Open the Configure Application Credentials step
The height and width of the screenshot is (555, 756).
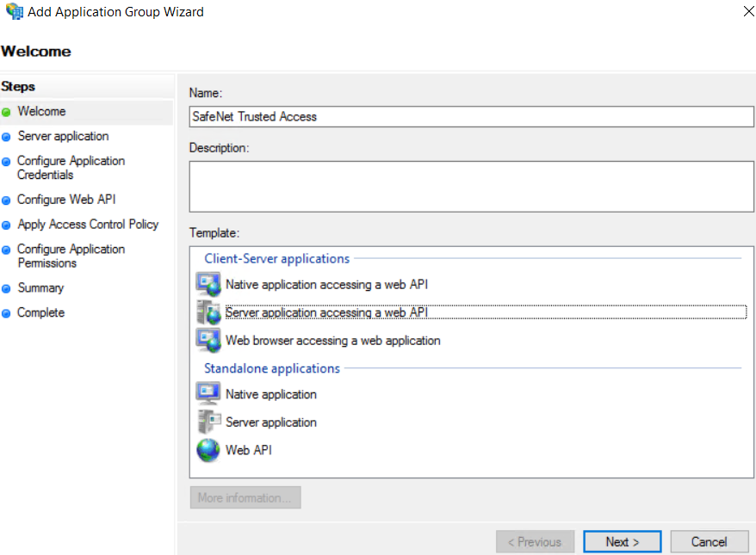pos(71,168)
